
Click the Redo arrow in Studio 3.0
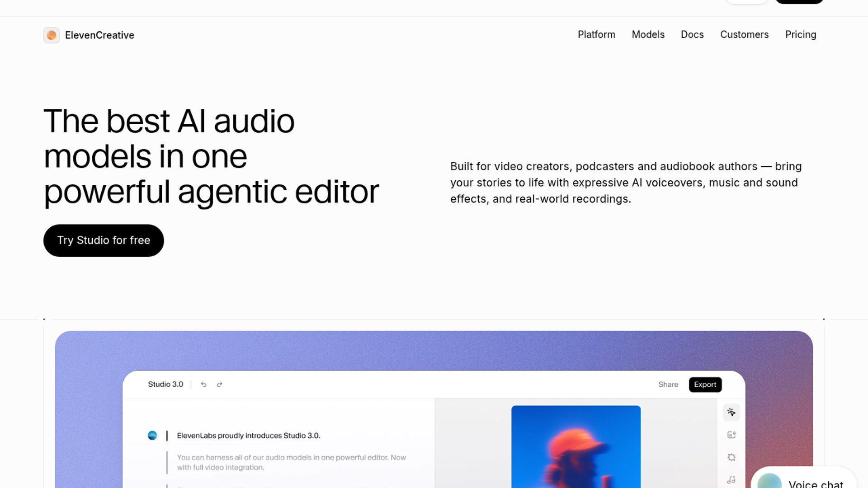click(220, 385)
